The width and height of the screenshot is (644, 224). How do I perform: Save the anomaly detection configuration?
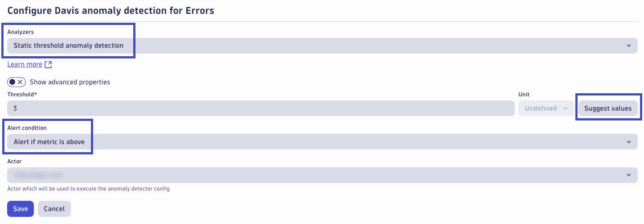click(x=21, y=209)
